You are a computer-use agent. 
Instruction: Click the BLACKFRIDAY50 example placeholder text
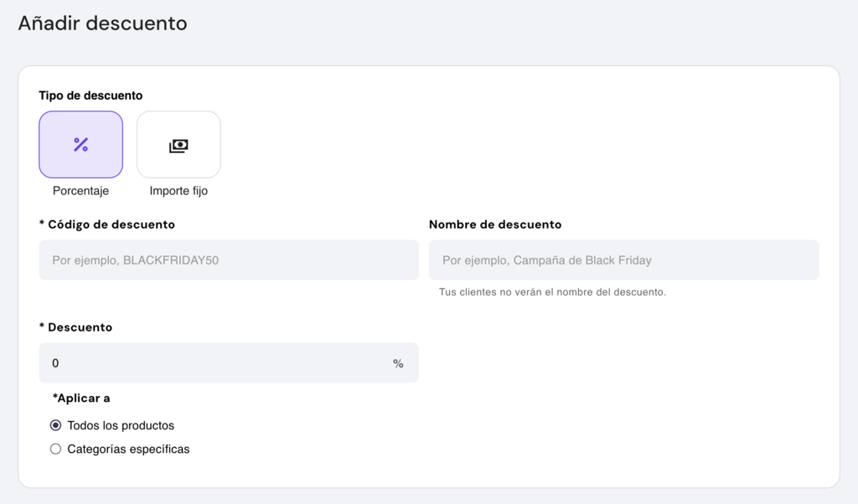pos(138,260)
